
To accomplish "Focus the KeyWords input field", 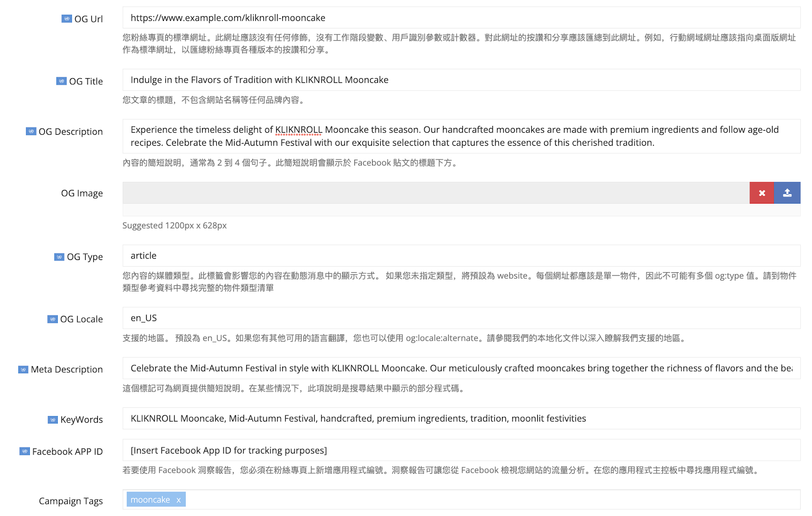I will pyautogui.click(x=461, y=418).
